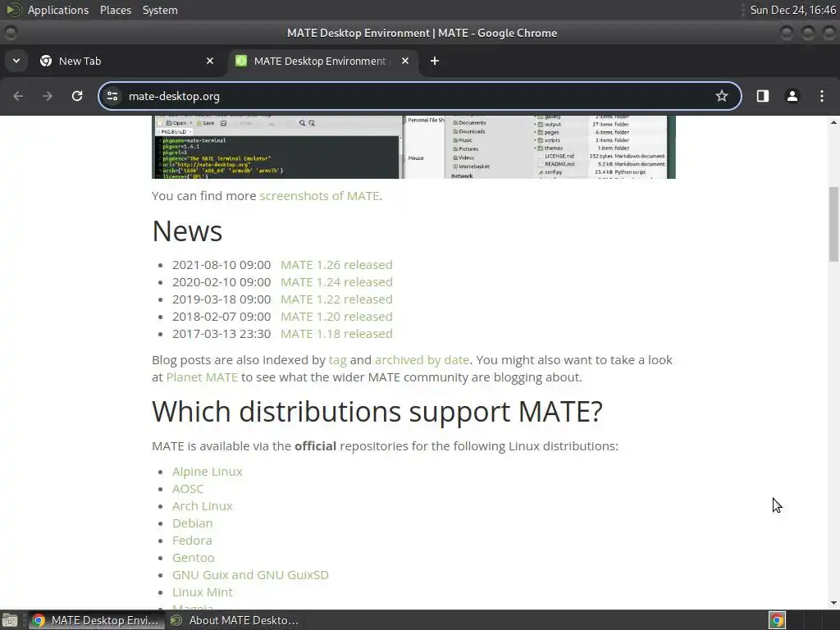The width and height of the screenshot is (840, 630).
Task: Open the Planet MATE link
Action: [202, 377]
